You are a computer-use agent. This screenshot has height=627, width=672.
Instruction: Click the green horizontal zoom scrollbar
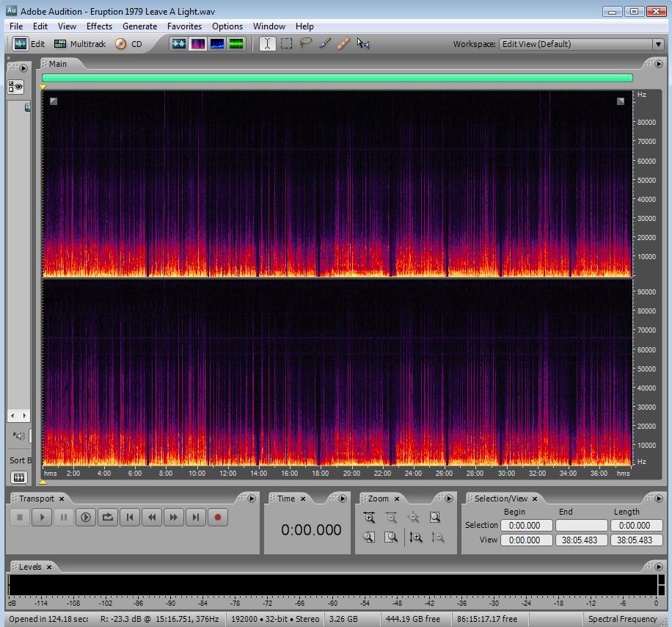(x=337, y=78)
